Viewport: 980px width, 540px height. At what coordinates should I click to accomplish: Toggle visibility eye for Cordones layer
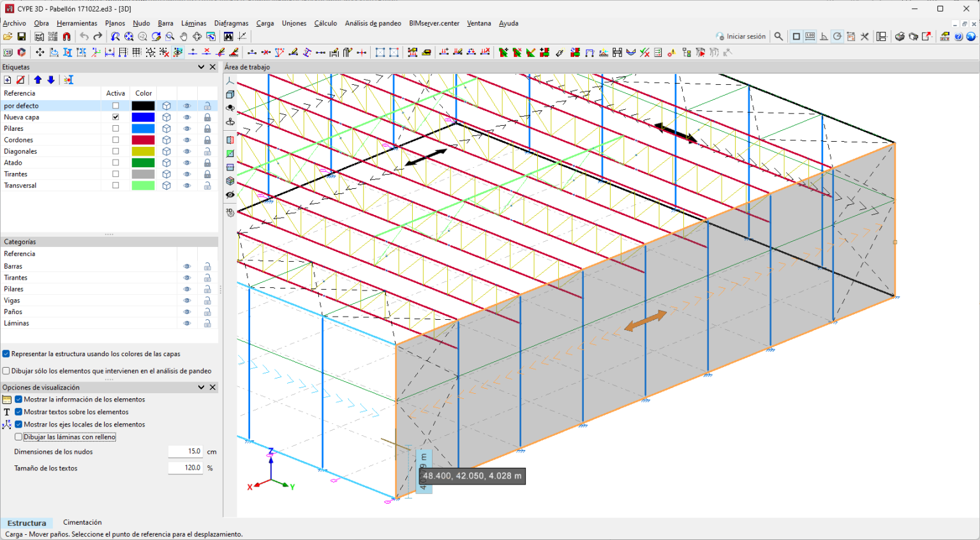(x=187, y=140)
